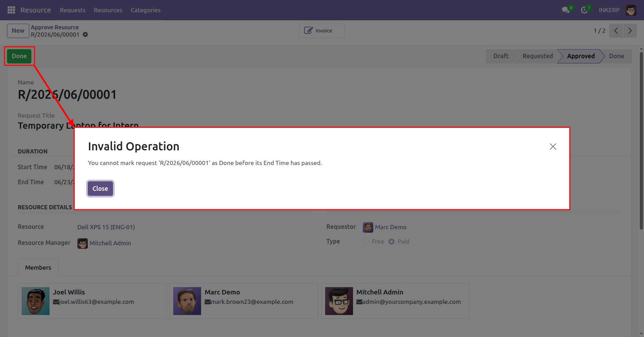644x337 pixels.
Task: Click the green Done button
Action: pos(19,56)
